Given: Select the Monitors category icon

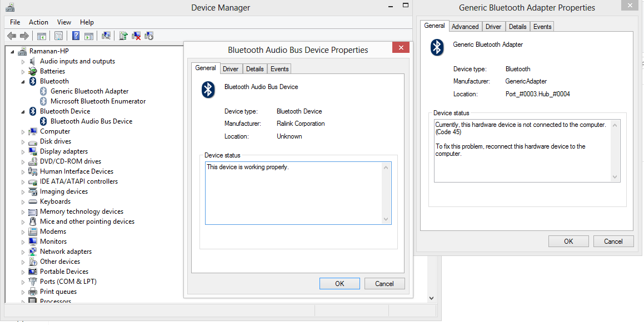Looking at the screenshot, I should click(33, 242).
